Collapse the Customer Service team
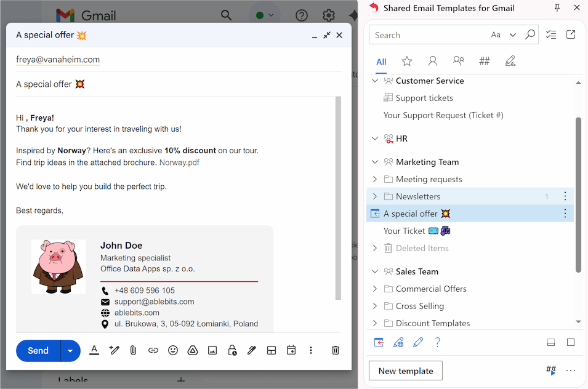The width and height of the screenshot is (588, 389). (x=374, y=81)
